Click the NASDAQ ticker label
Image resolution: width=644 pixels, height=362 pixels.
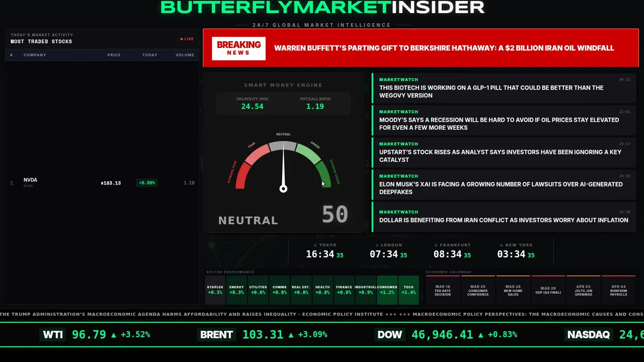[588, 334]
